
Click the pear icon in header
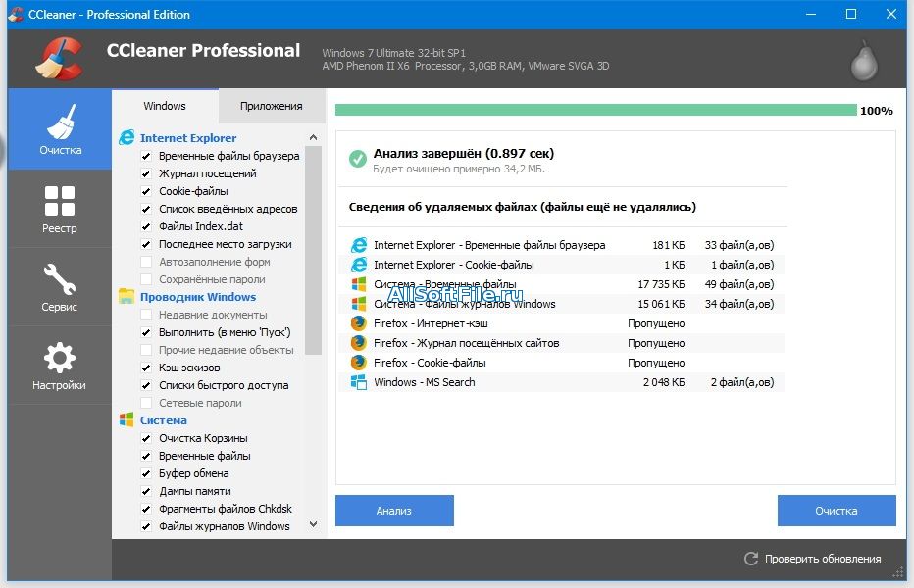click(x=863, y=59)
